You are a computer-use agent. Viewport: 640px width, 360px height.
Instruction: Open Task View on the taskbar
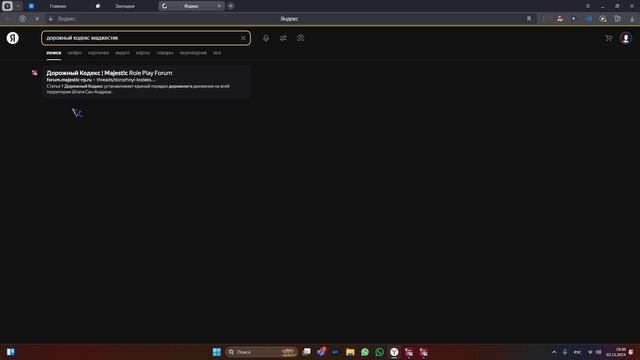tap(307, 352)
